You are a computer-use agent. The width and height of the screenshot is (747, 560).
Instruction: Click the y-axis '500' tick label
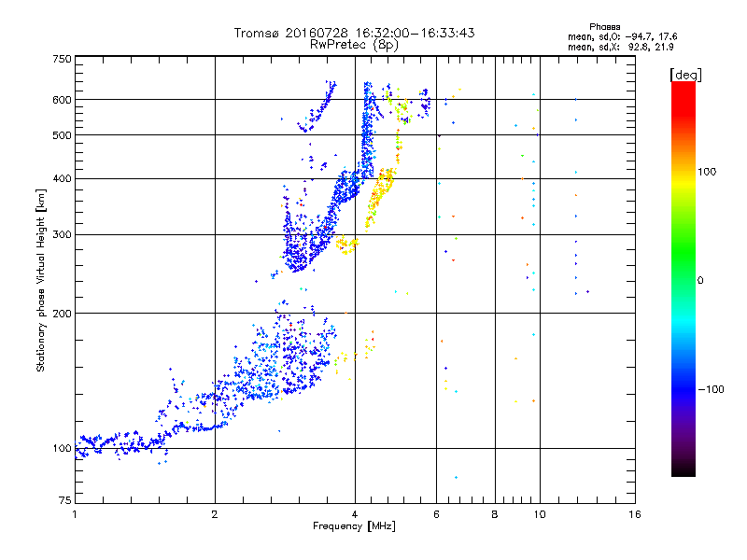click(63, 135)
